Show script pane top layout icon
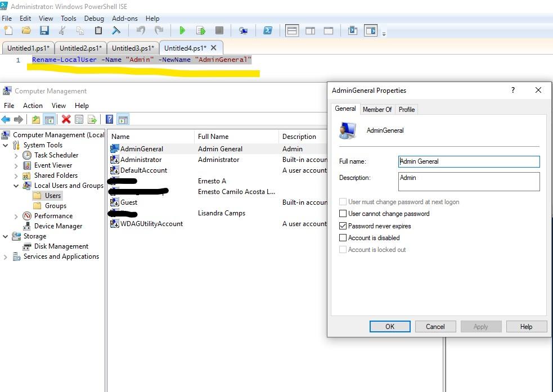Screen dimensions: 553x392 coord(292,31)
